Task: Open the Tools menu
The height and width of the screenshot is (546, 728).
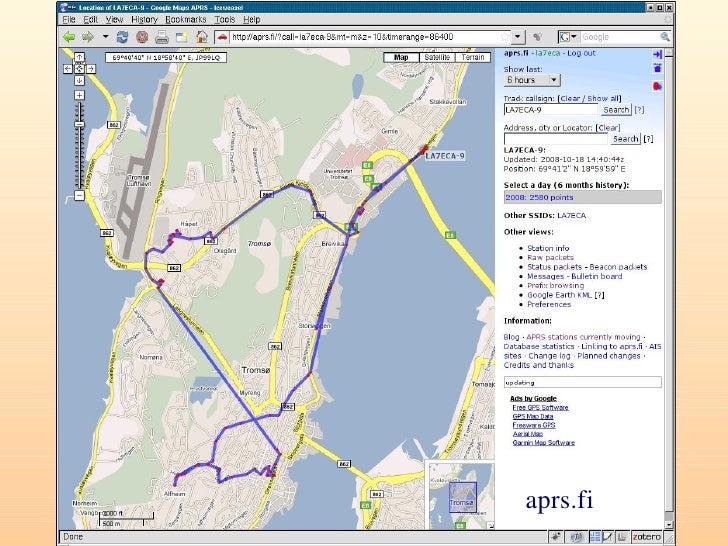Action: click(225, 20)
